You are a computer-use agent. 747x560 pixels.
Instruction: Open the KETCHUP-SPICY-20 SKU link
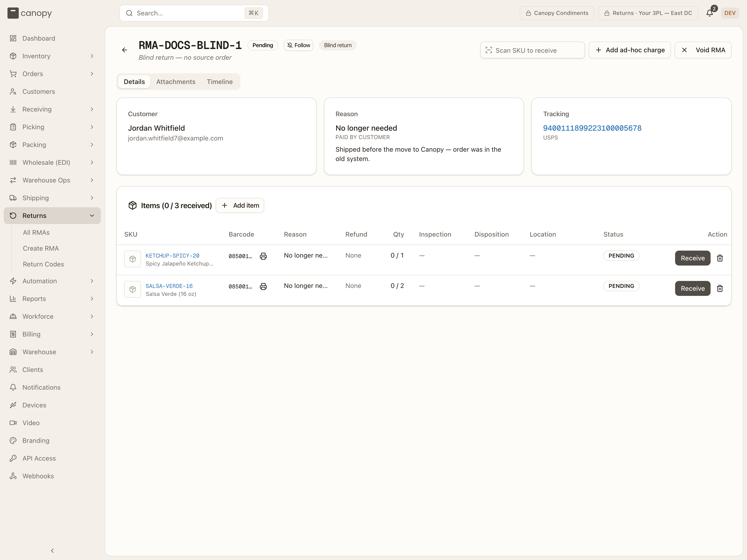(x=172, y=255)
